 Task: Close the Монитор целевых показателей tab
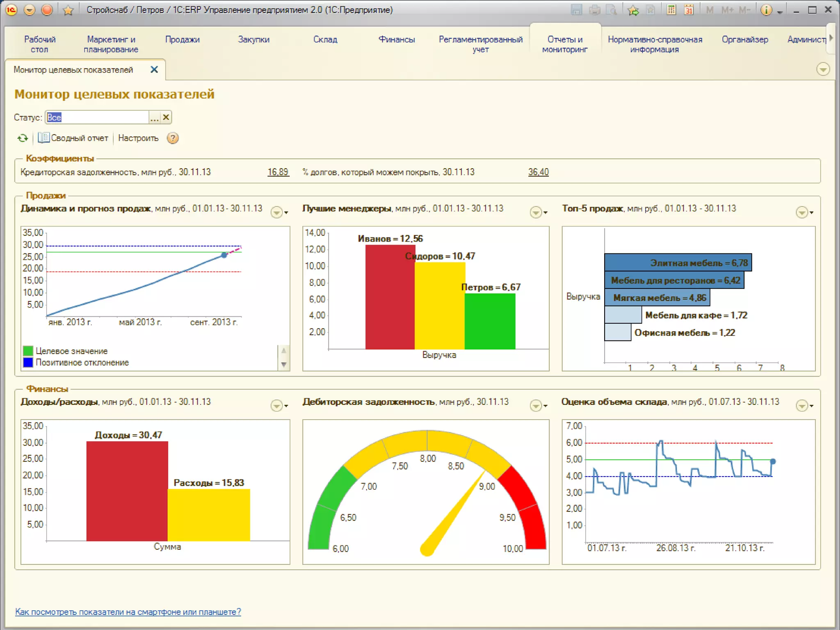[x=154, y=70]
